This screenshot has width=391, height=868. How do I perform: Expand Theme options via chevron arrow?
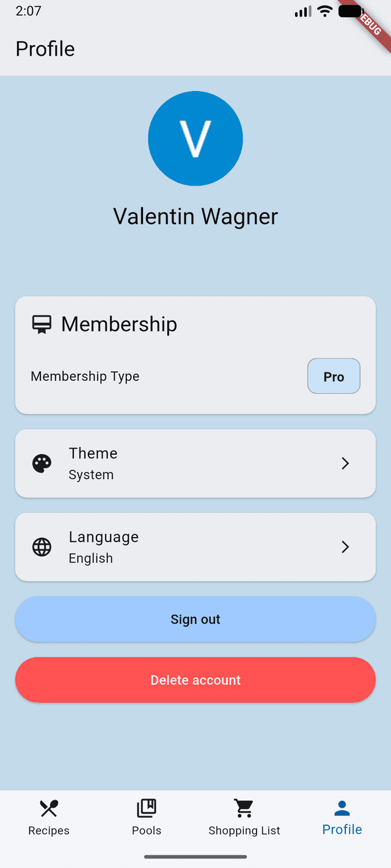pos(345,464)
